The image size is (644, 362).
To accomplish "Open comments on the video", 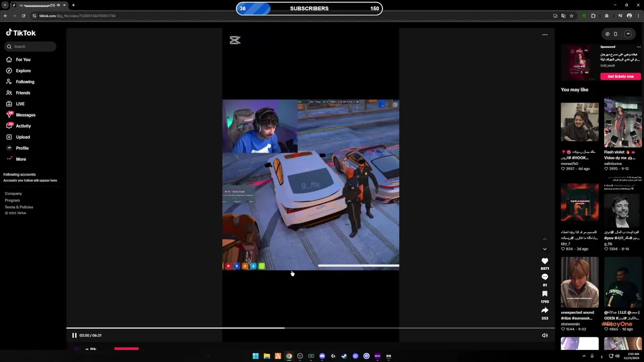I will pos(544,277).
